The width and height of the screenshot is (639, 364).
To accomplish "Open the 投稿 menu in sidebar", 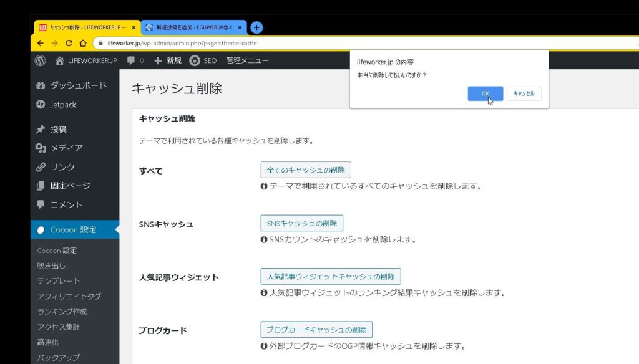I will [59, 130].
